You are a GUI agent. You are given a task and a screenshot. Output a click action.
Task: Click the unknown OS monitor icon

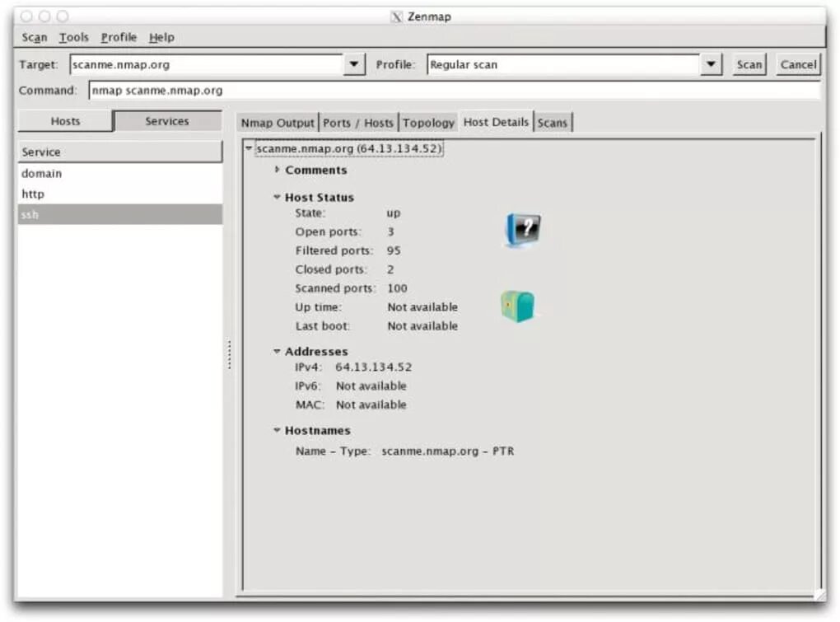point(522,230)
